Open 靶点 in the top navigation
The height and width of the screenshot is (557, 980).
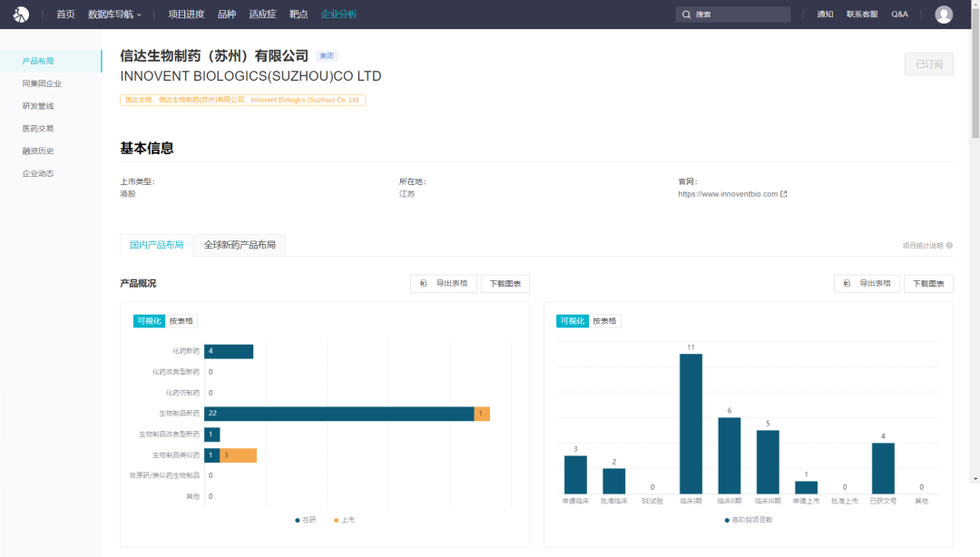299,15
